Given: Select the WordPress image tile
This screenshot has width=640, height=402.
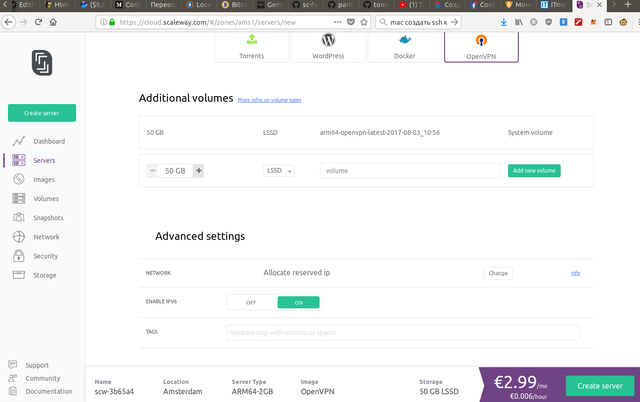Looking at the screenshot, I should tap(328, 47).
